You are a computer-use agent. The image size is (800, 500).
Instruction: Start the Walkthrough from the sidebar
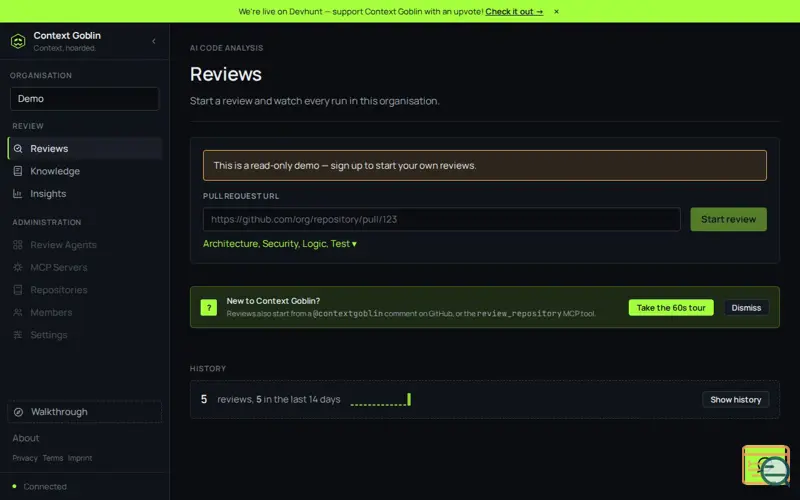point(85,412)
